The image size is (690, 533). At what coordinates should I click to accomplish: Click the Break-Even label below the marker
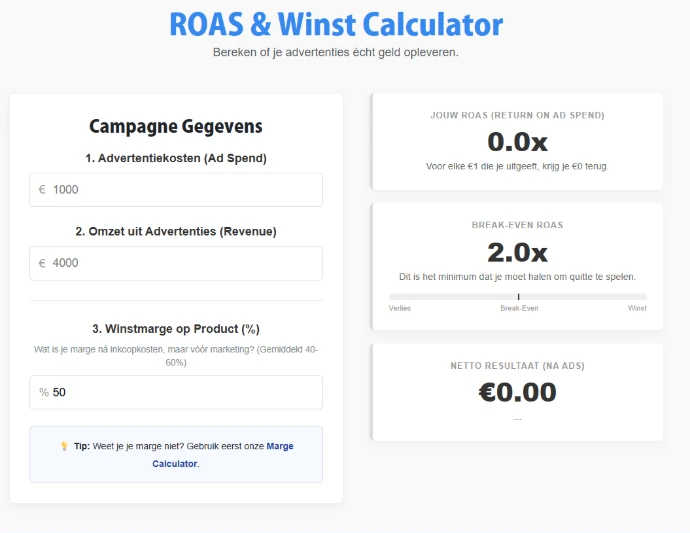coord(519,308)
